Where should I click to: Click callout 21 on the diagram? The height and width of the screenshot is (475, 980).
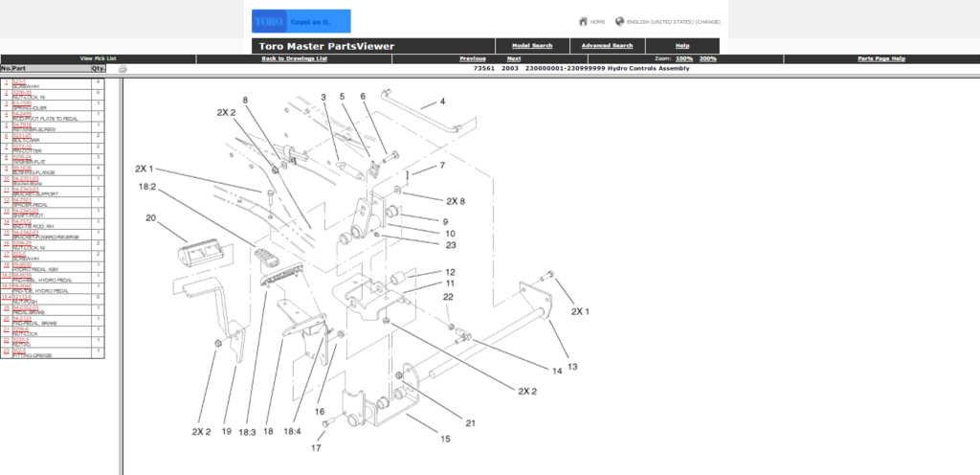[x=471, y=423]
